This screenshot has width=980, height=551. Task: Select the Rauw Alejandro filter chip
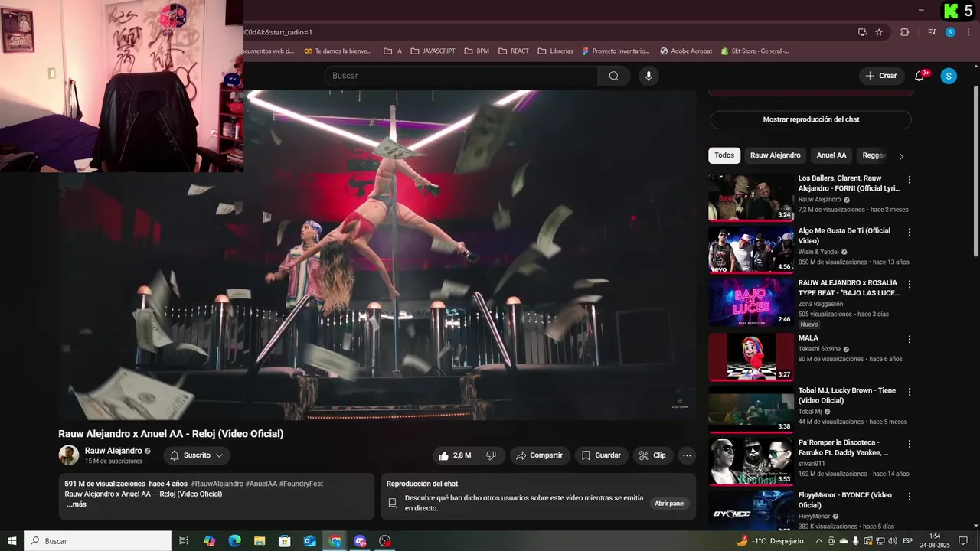point(776,155)
